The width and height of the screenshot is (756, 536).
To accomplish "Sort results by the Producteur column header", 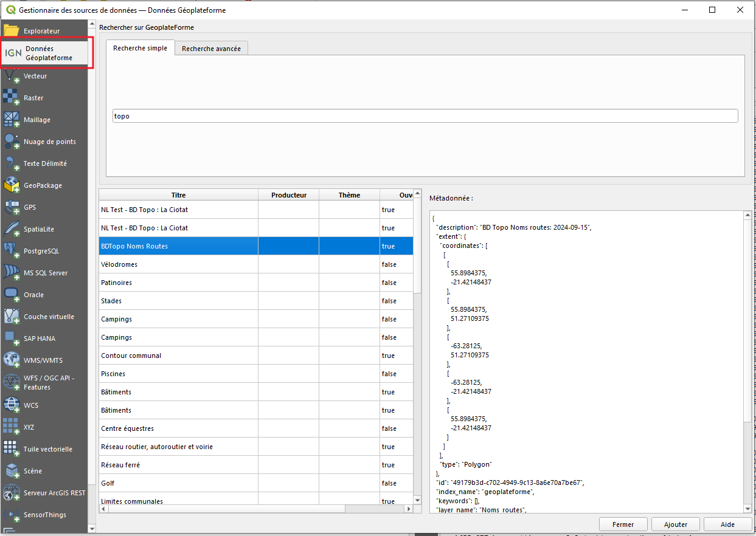I will coord(289,195).
